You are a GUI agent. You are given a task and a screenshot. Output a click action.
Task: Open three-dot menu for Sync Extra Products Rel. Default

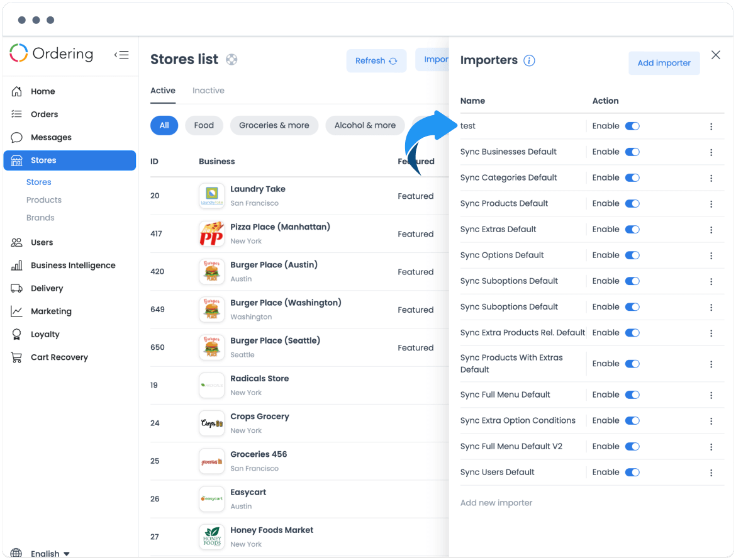pos(711,333)
